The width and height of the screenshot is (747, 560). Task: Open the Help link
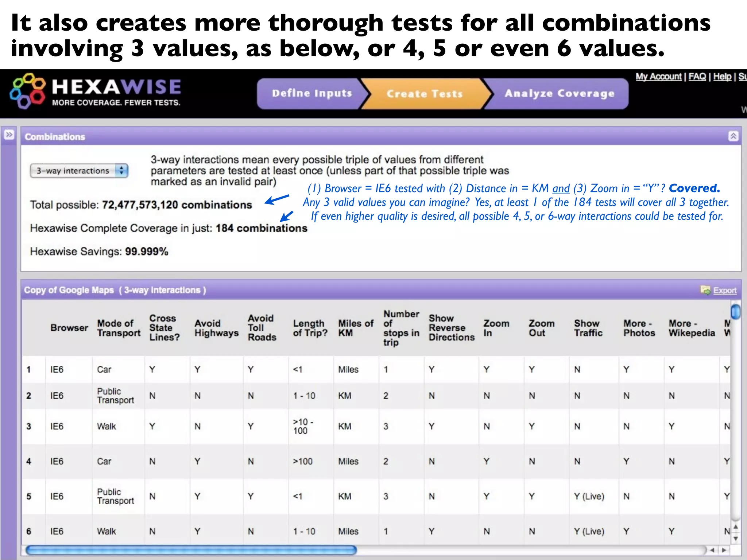tap(722, 77)
